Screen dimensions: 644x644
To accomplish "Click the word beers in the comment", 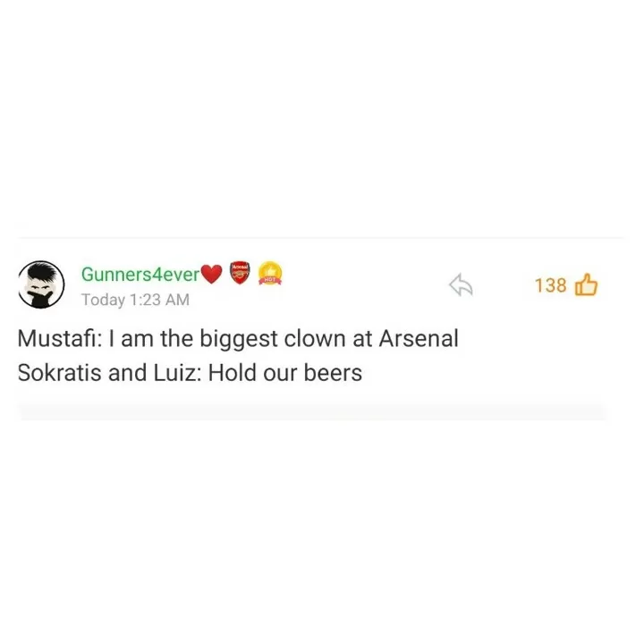I will [x=333, y=373].
